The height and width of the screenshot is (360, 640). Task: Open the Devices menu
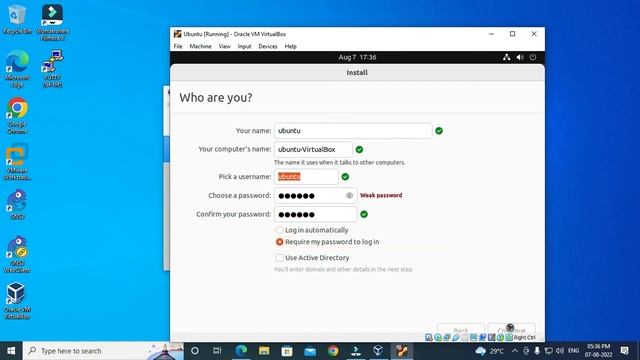(268, 47)
